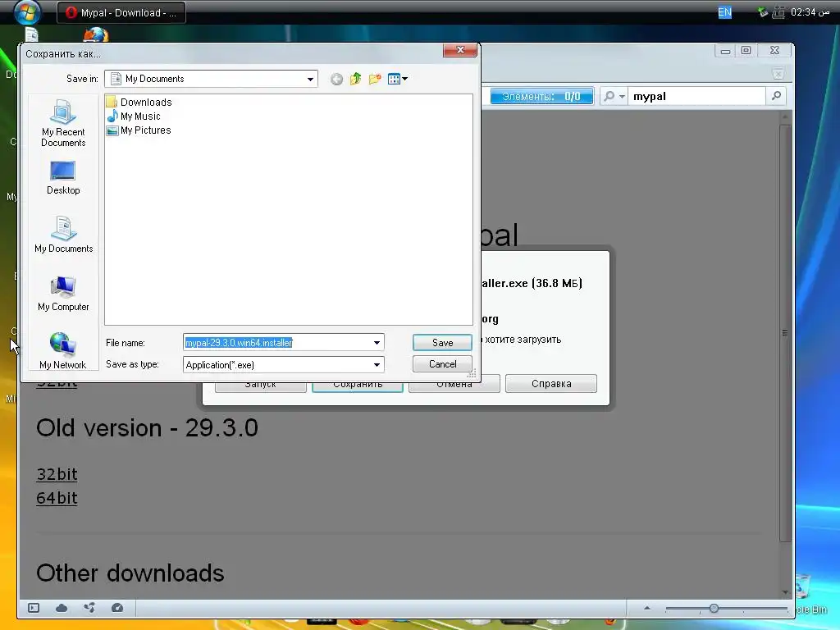840x630 pixels.
Task: Close the Сохранить как dialog
Action: pyautogui.click(x=459, y=50)
